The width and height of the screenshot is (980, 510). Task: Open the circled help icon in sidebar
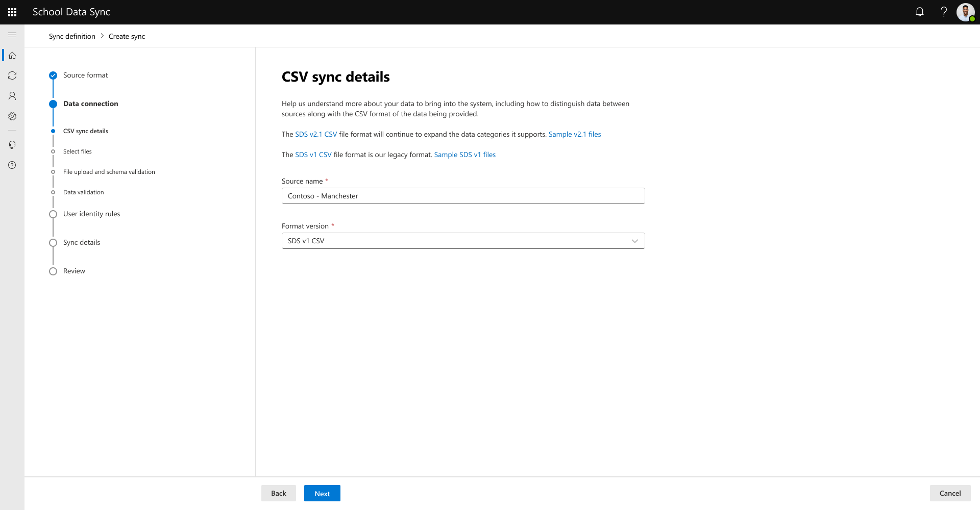(x=12, y=165)
